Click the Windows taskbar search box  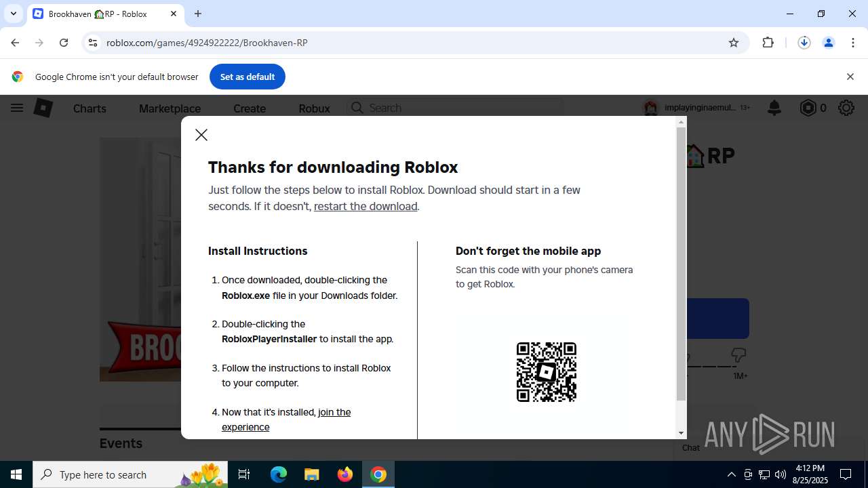(x=131, y=474)
